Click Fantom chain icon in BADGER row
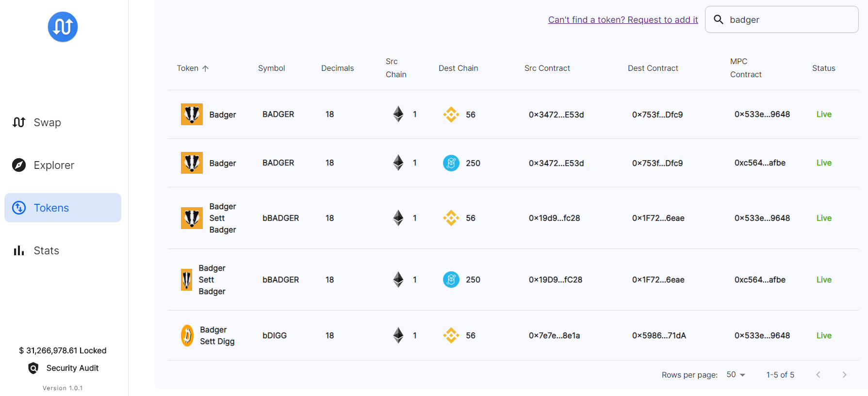The image size is (868, 396). tap(451, 163)
